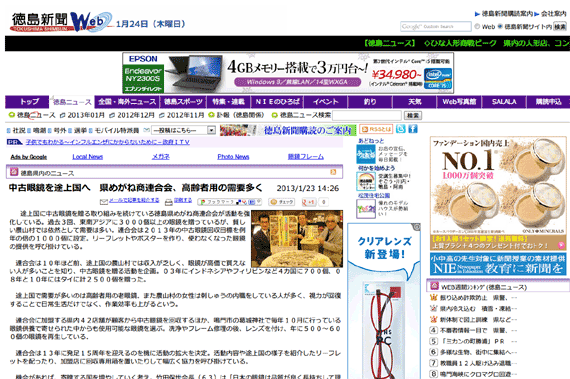Open the 徳島スポーツ tab

[183, 102]
